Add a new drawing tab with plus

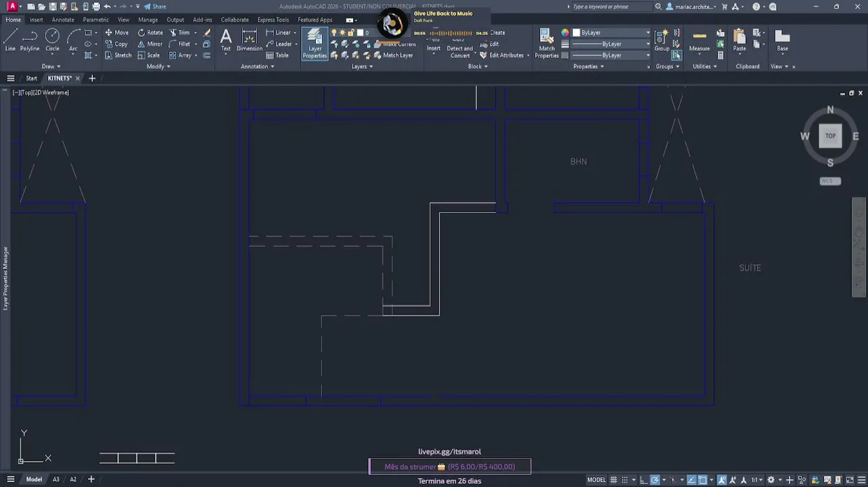pos(92,78)
